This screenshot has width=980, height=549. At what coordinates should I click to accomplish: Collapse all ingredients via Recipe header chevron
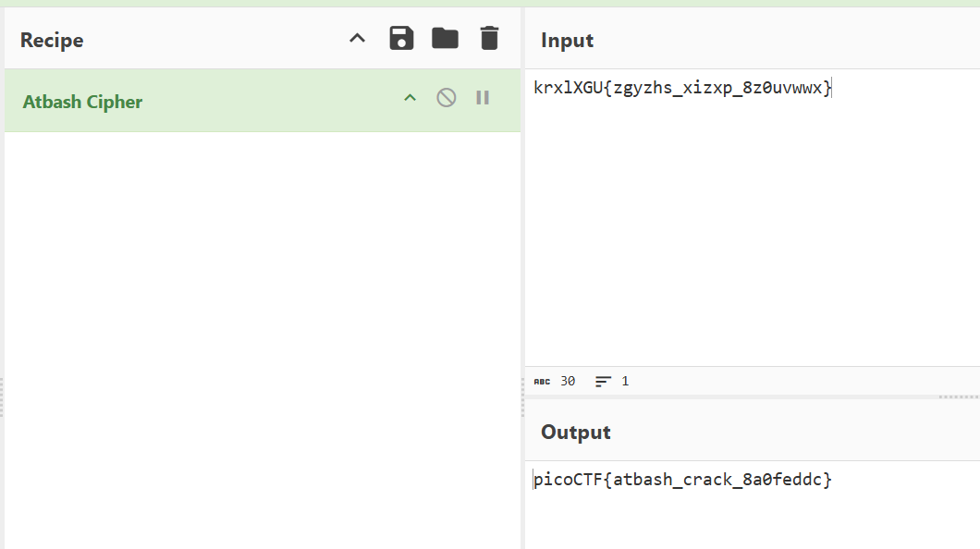point(357,39)
